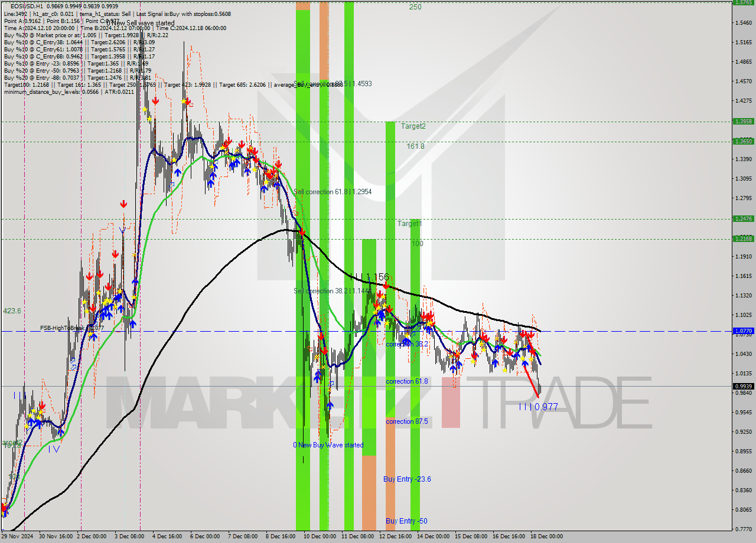Click the 0.7770 price axis value

pos(743,529)
